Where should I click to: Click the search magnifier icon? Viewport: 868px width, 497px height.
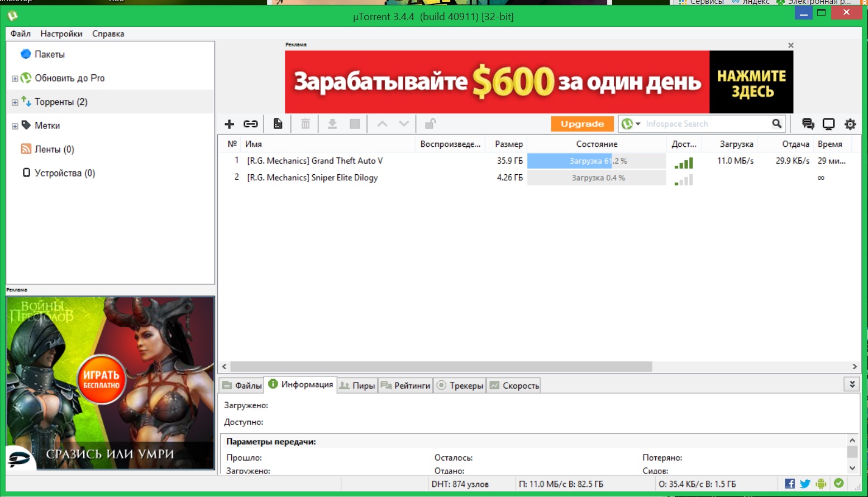point(776,124)
